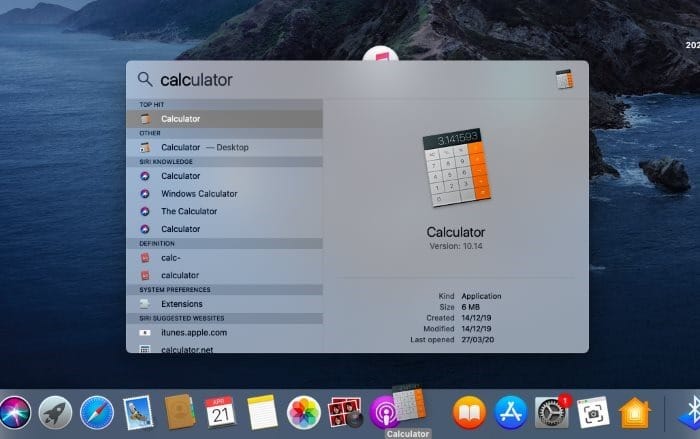
Task: Open Calendar showing 21 in Dock
Action: pyautogui.click(x=221, y=412)
